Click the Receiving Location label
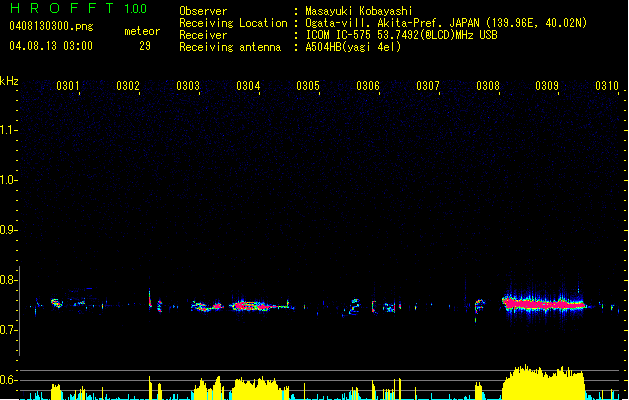This screenshot has width=629, height=400. [x=233, y=23]
